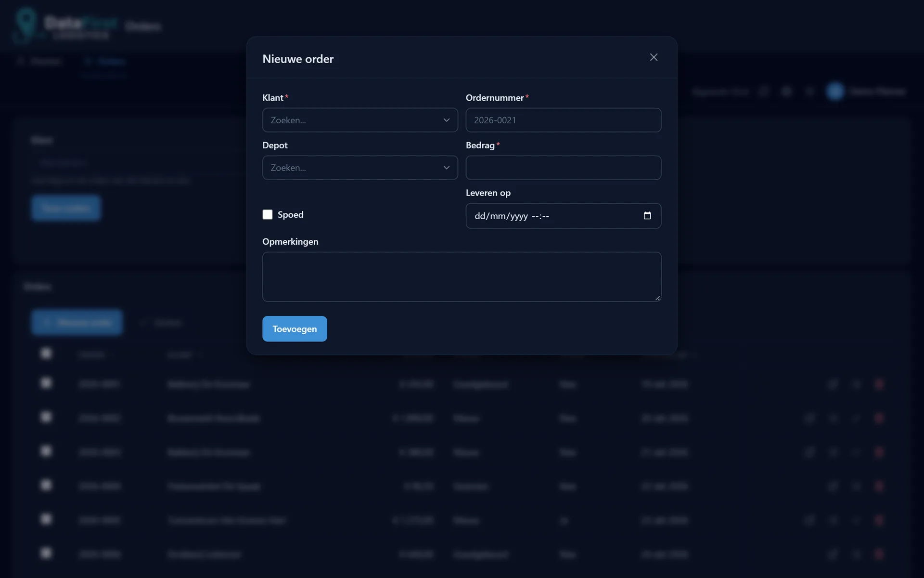
Task: Open the Klant search dropdown
Action: point(360,120)
